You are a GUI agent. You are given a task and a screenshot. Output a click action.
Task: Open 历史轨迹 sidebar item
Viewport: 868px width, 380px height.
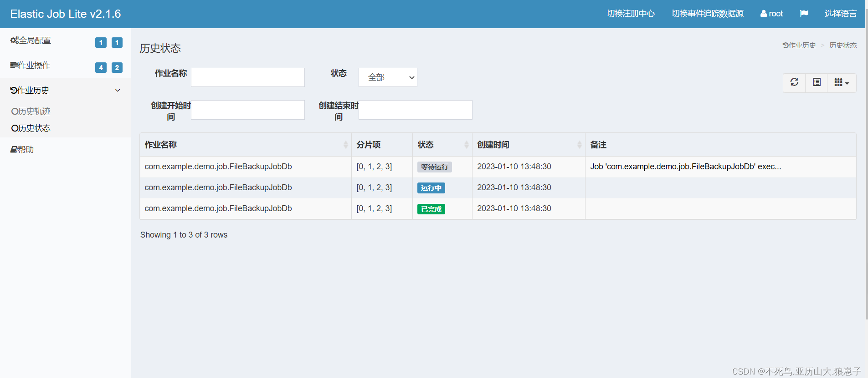(31, 111)
